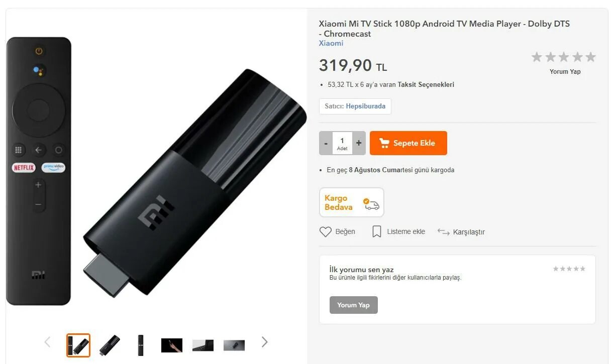Select the stick-only second thumbnail
The width and height of the screenshot is (613, 364).
click(110, 345)
